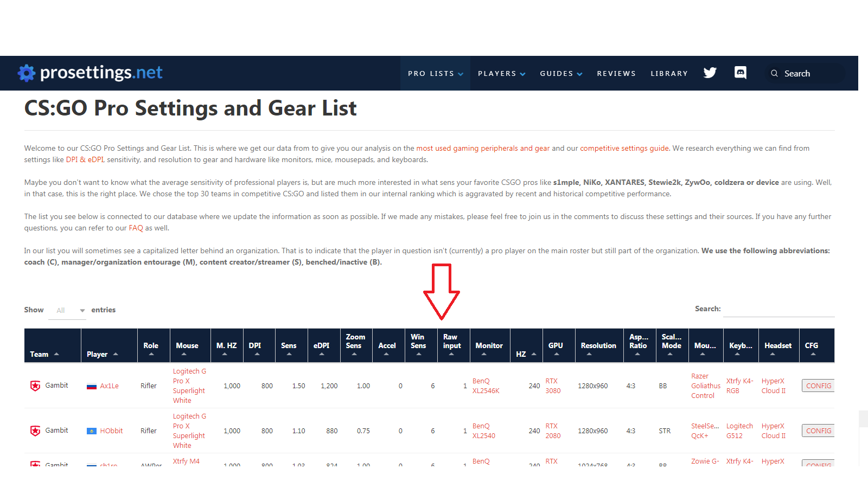Open the Library menu item
This screenshot has height=488, width=868.
669,73
